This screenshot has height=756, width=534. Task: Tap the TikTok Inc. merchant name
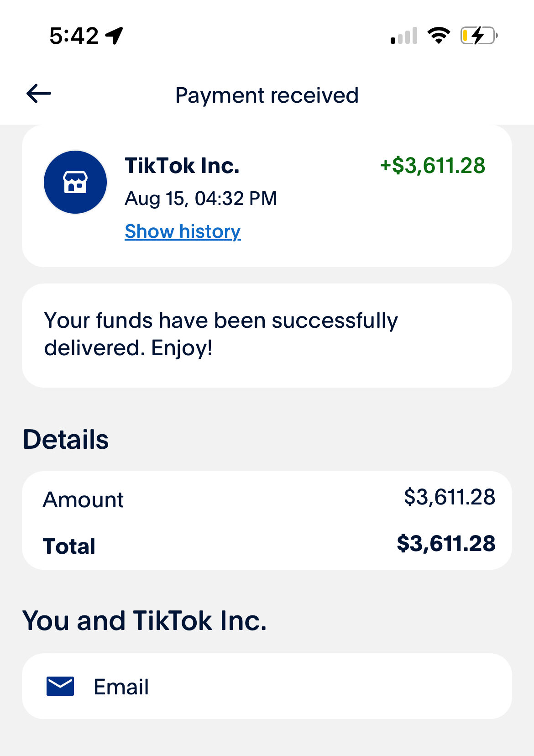coord(182,165)
